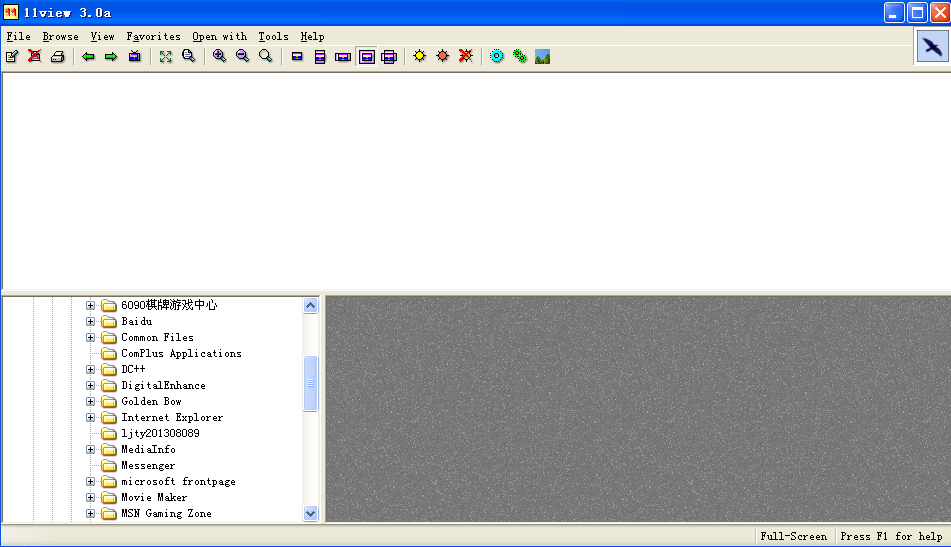Toggle the yellow sun brightness icon

419,57
